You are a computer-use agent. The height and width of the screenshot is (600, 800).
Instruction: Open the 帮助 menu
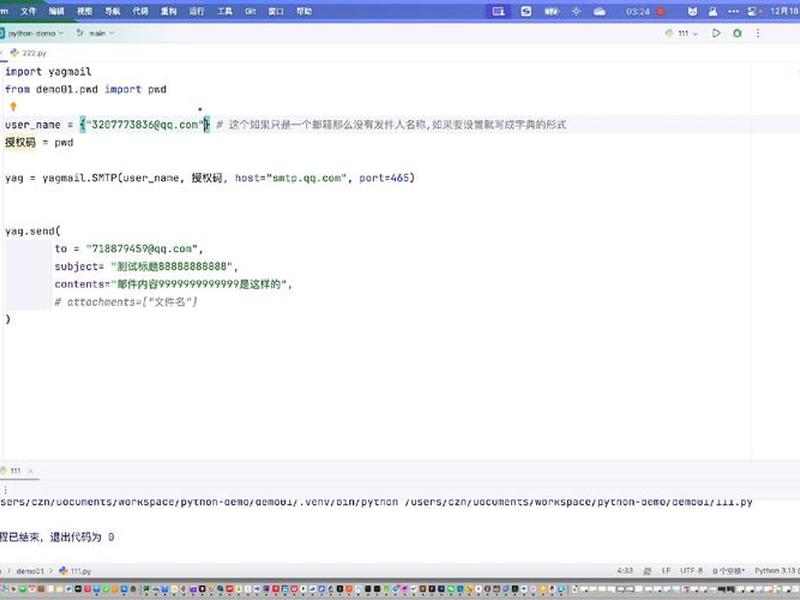tap(304, 11)
